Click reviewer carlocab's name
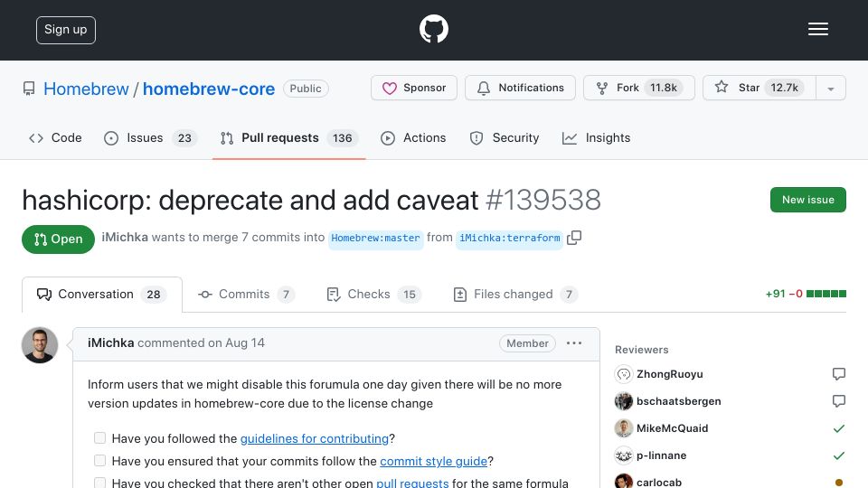Screen dimensions: 868x488 click(659, 482)
